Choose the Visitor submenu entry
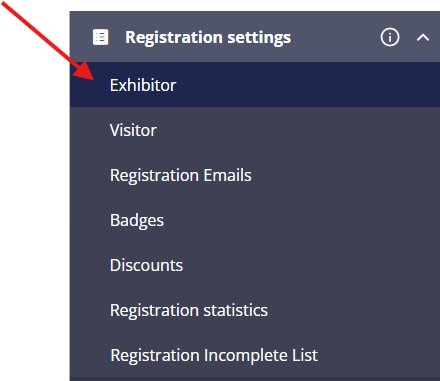Viewport: 440px width, 381px height. point(255,130)
